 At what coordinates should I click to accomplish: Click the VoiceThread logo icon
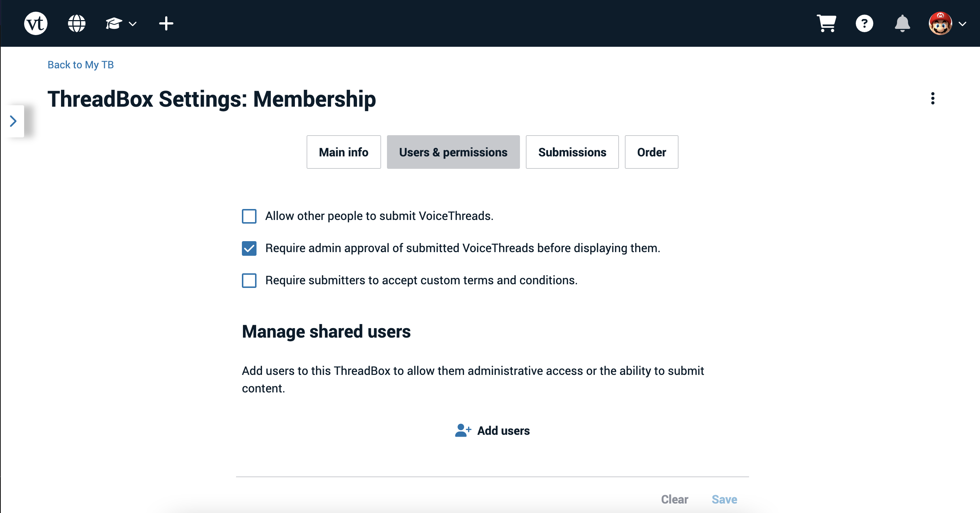point(37,24)
